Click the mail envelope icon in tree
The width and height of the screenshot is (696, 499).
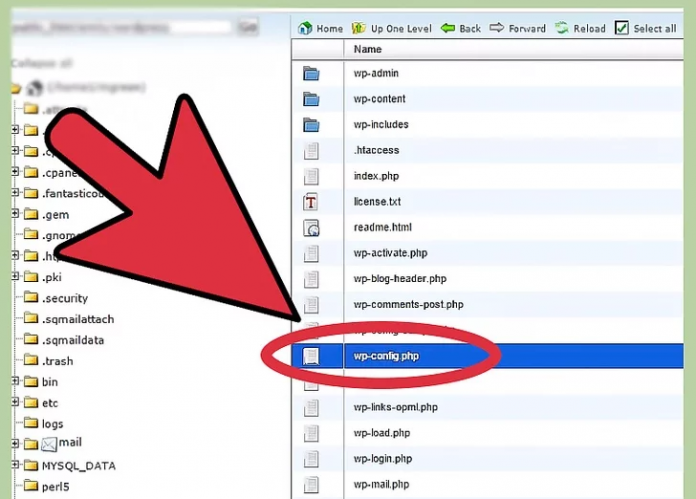coord(48,443)
